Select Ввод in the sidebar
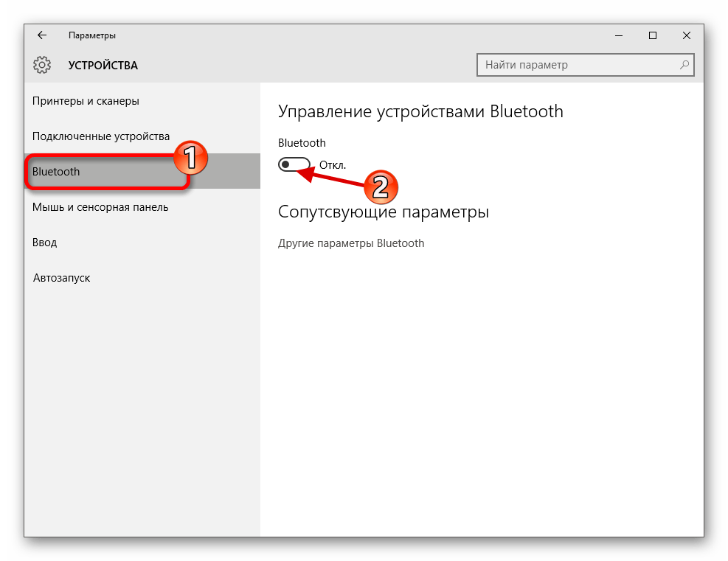 pos(45,242)
